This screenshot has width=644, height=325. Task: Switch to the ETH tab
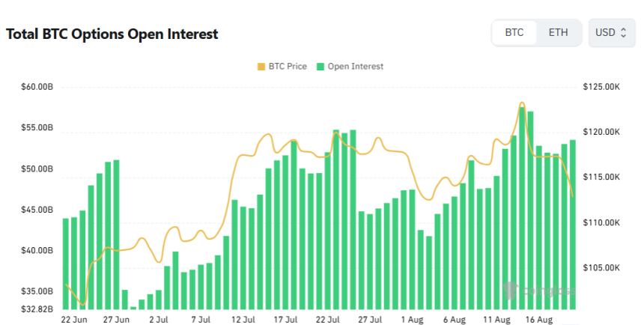click(558, 33)
